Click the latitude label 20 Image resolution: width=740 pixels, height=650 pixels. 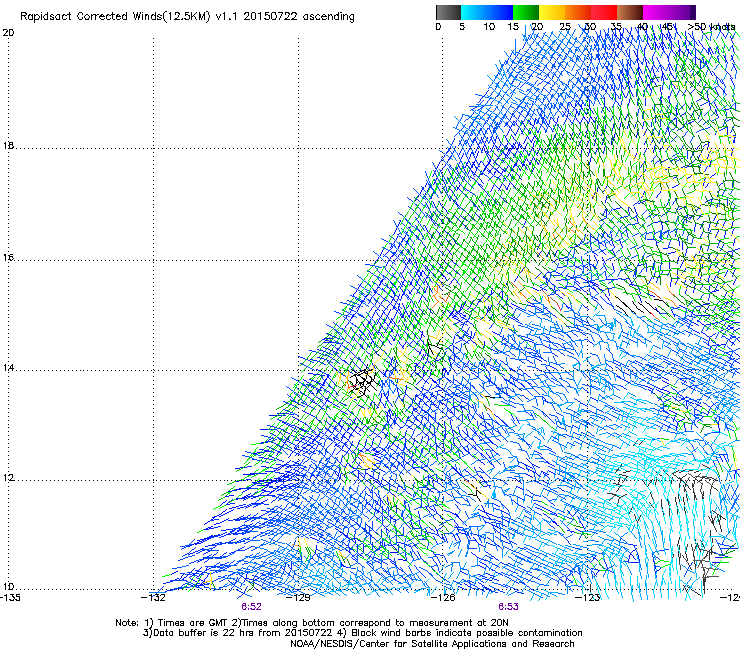[x=8, y=33]
